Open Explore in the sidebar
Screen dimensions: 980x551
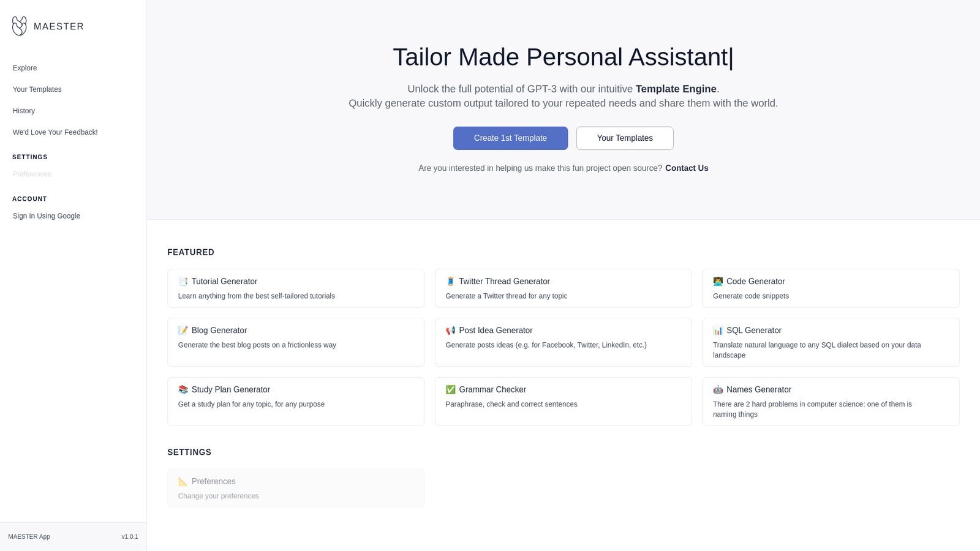tap(24, 68)
